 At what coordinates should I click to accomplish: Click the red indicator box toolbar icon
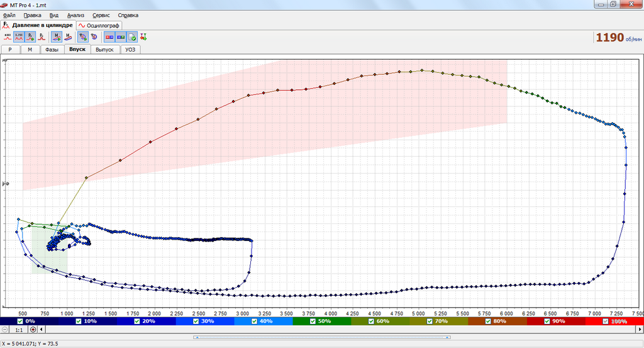click(x=109, y=37)
